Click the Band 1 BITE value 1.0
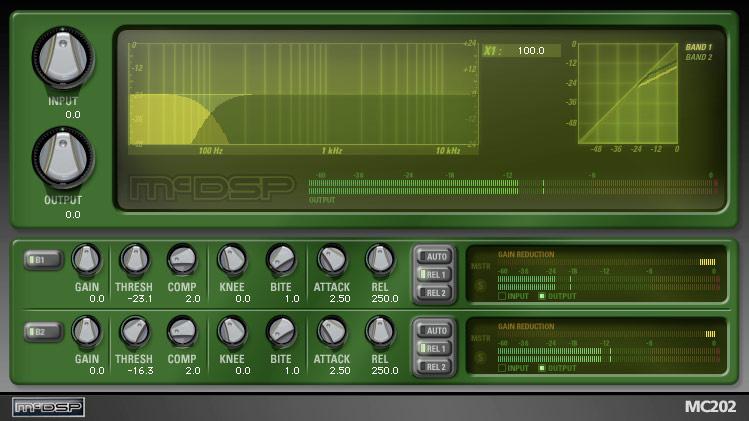The width and height of the screenshot is (749, 421). 292,299
